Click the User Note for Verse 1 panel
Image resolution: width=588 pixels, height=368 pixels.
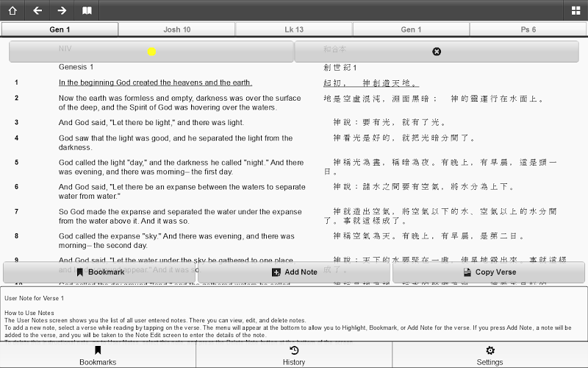click(x=294, y=314)
